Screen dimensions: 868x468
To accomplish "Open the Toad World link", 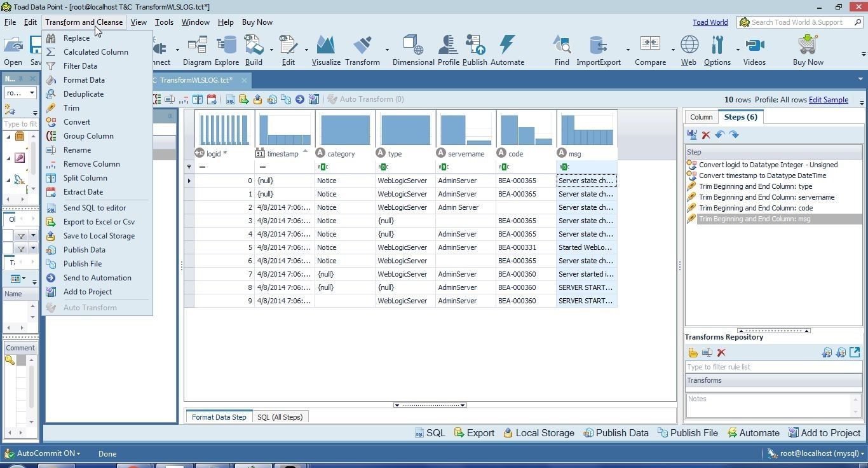I will (710, 22).
